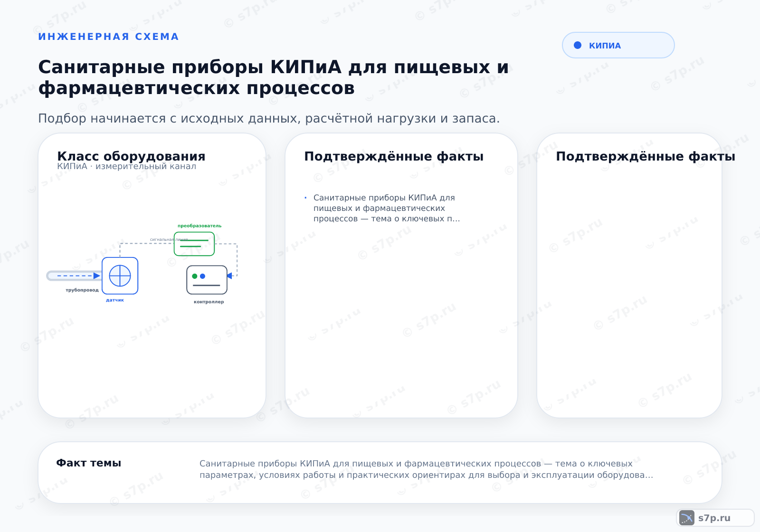Viewport: 760px width, 532px height.
Task: Click the 'сигнальная линия' label
Action: (169, 239)
